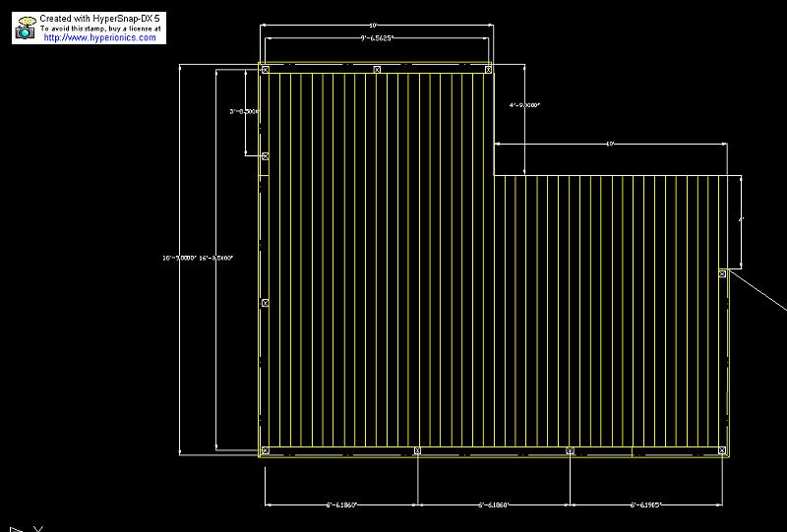Select the post marker at top edge center
The height and width of the screenshot is (532, 787).
pyautogui.click(x=377, y=70)
